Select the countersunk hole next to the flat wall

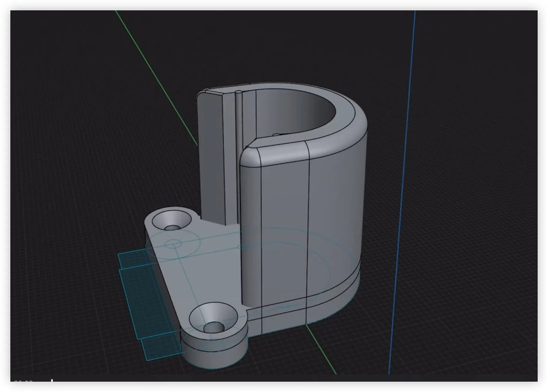click(x=172, y=221)
